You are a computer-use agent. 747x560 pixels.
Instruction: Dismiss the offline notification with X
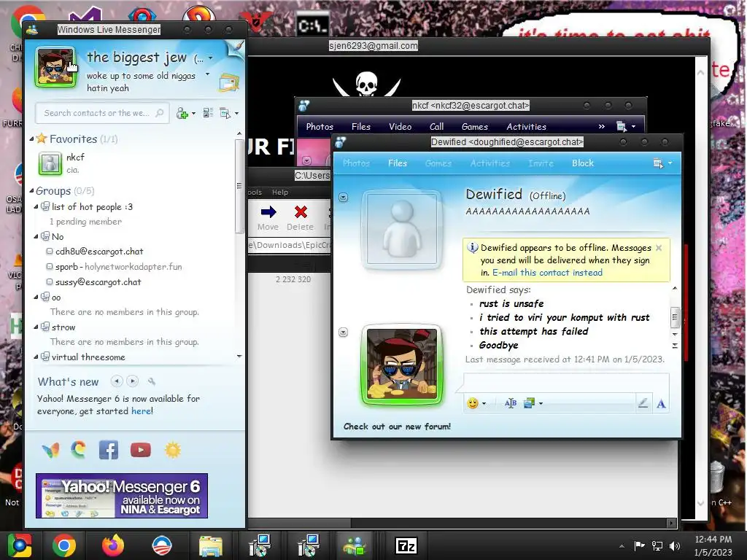tap(659, 248)
